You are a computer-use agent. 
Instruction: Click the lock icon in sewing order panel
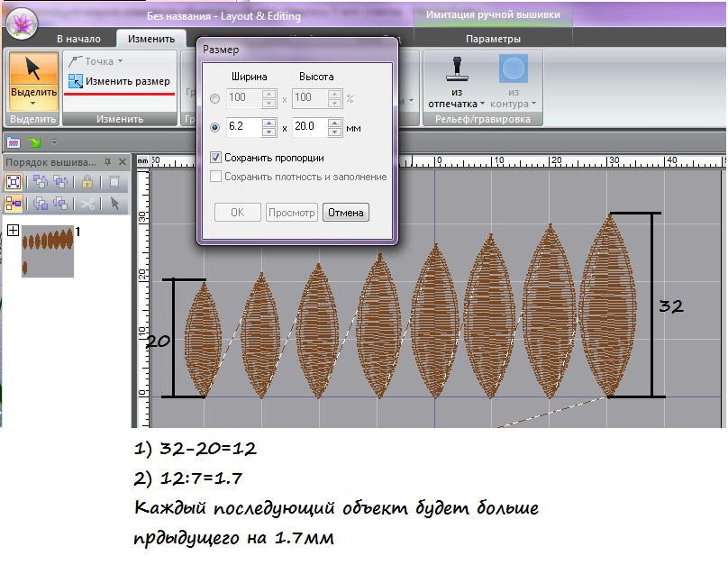click(88, 181)
